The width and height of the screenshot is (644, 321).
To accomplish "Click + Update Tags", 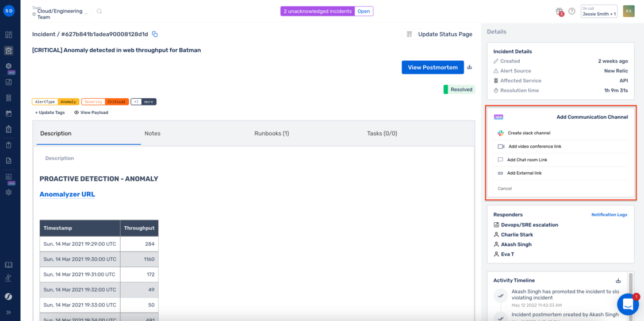I will [x=49, y=113].
